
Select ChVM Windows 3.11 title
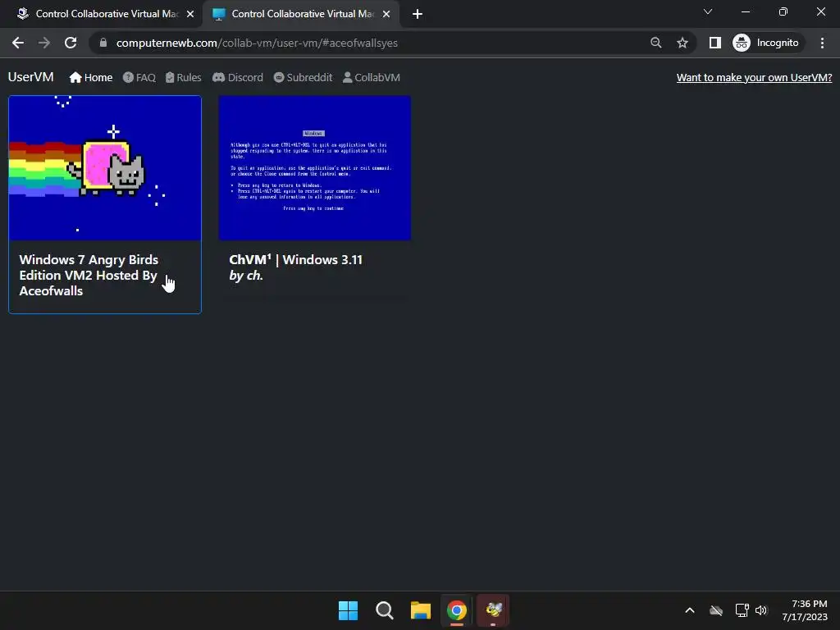[x=295, y=260]
